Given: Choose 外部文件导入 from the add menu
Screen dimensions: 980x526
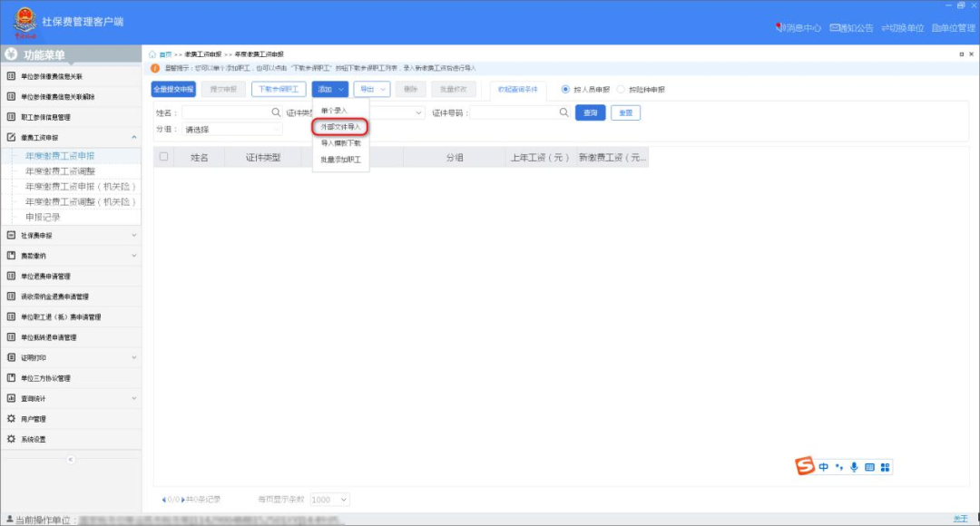Looking at the screenshot, I should click(x=340, y=127).
